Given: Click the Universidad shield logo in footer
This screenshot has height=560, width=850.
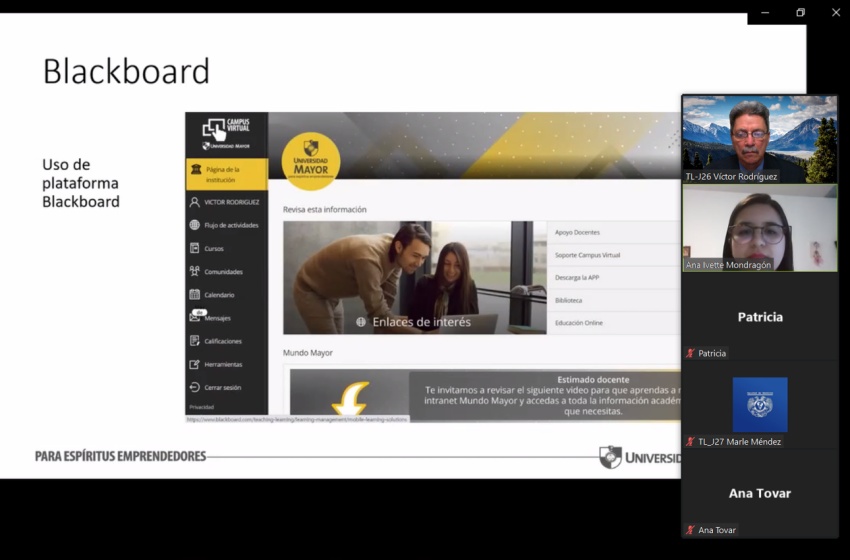Looking at the screenshot, I should point(610,457).
